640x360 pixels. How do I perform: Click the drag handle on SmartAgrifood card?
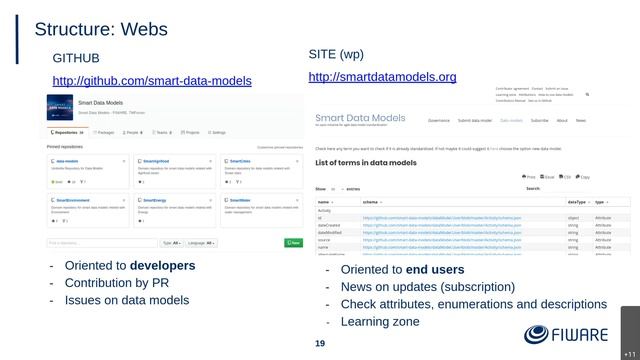pyautogui.click(x=211, y=161)
